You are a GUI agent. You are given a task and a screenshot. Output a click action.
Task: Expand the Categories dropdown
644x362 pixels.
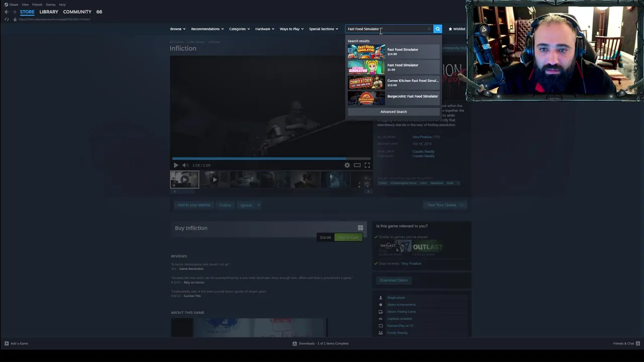pyautogui.click(x=239, y=29)
